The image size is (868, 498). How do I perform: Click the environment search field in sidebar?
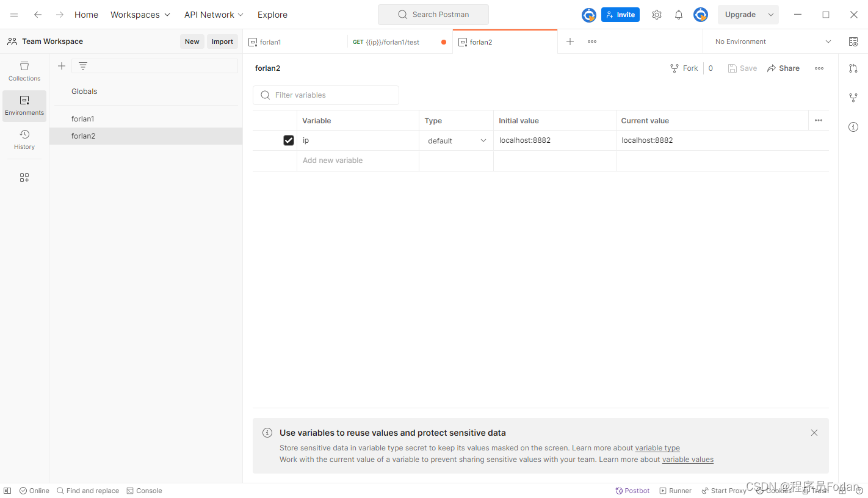pyautogui.click(x=154, y=66)
